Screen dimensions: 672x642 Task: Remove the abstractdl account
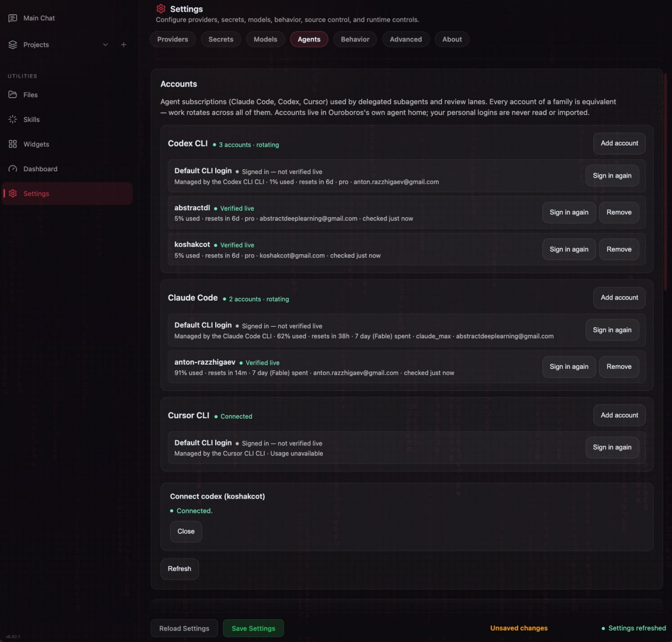619,212
